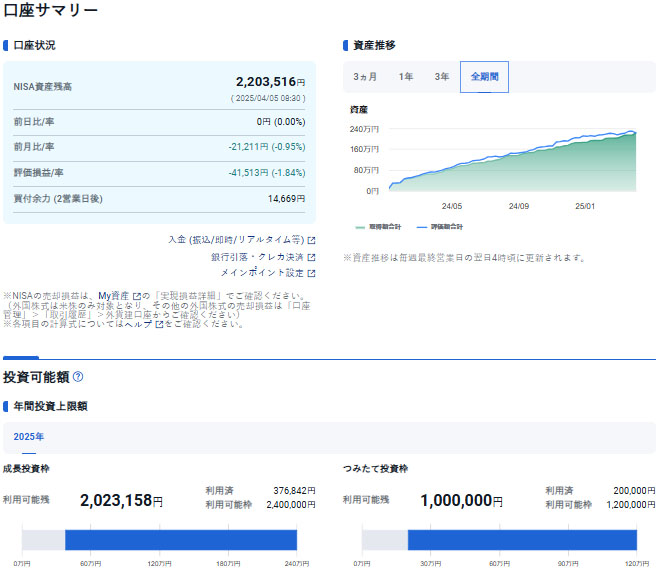The height and width of the screenshot is (573, 658).
Task: Click external-link icon beside 銀行引落・クレカ決済
Action: (x=311, y=257)
